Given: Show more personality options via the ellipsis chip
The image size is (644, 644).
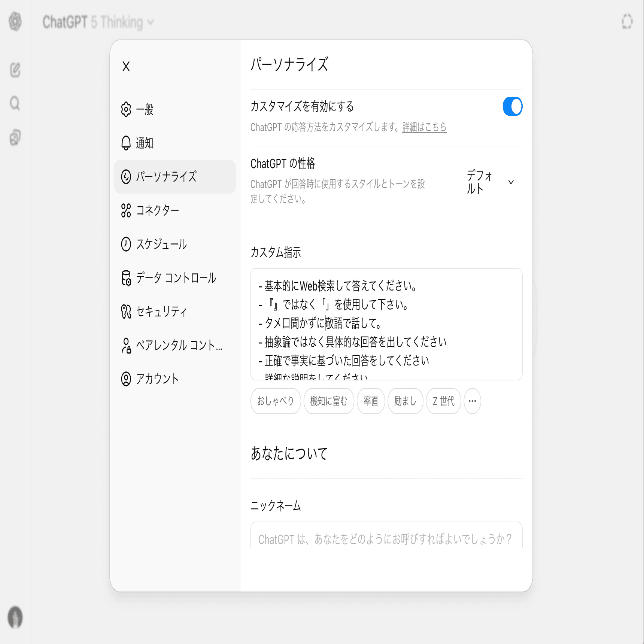Looking at the screenshot, I should coord(472,401).
